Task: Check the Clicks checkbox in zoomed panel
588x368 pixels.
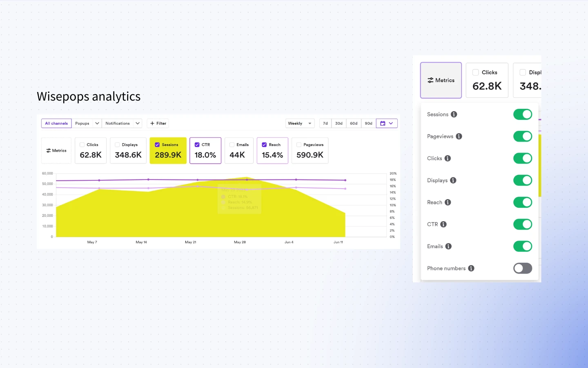Action: point(476,72)
